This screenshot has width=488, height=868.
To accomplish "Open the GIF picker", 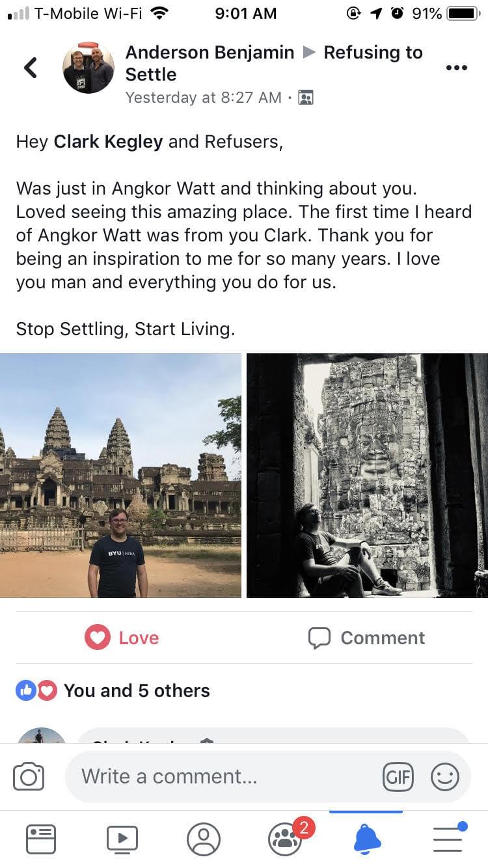I will coord(398,777).
